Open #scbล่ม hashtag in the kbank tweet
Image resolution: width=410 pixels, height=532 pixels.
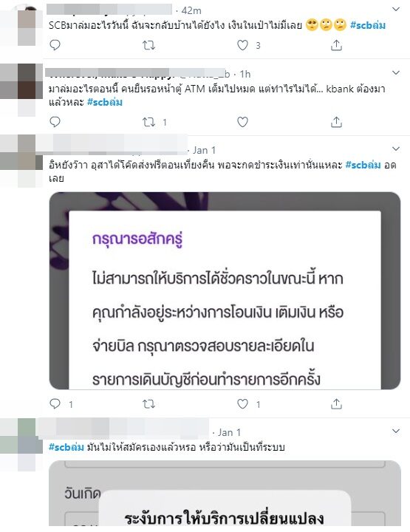[x=105, y=102]
